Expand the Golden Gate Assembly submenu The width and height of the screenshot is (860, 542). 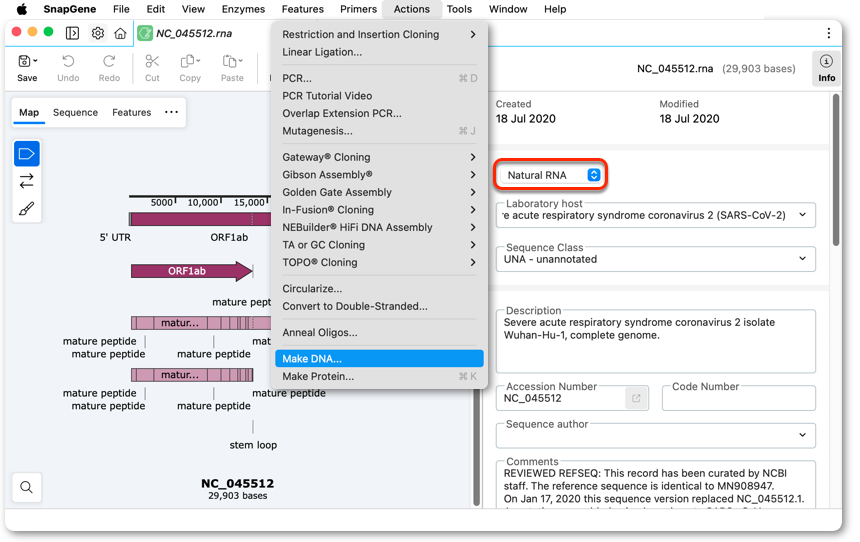tap(379, 193)
